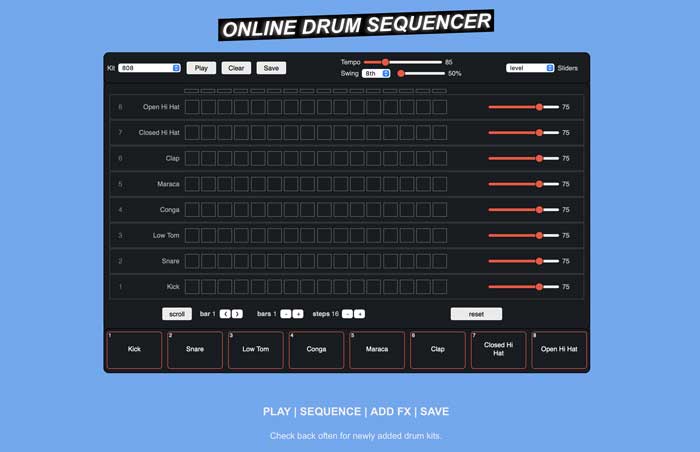Tap the Conga drum pad
This screenshot has height=452, width=700.
(316, 350)
